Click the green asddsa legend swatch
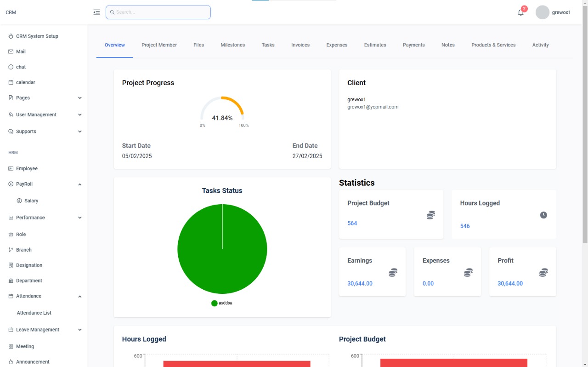Screen dimensions: 588x367 point(214,303)
